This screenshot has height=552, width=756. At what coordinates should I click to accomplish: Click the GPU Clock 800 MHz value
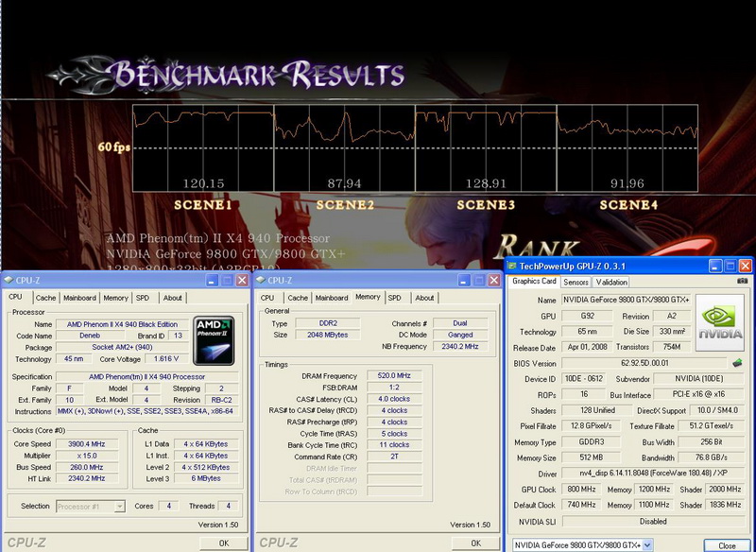click(581, 490)
